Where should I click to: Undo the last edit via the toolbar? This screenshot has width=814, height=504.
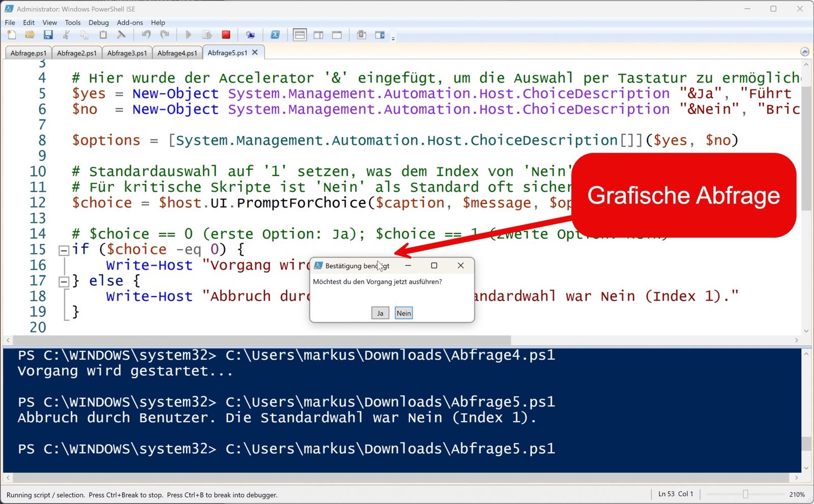tap(146, 35)
